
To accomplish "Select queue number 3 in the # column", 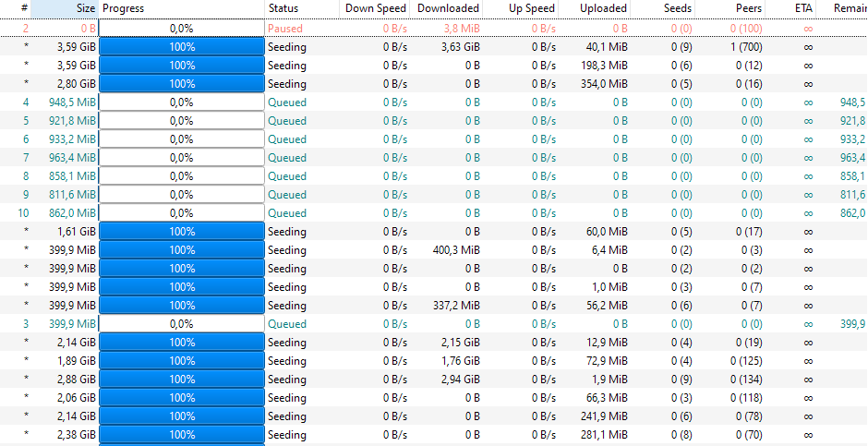I will coord(26,324).
